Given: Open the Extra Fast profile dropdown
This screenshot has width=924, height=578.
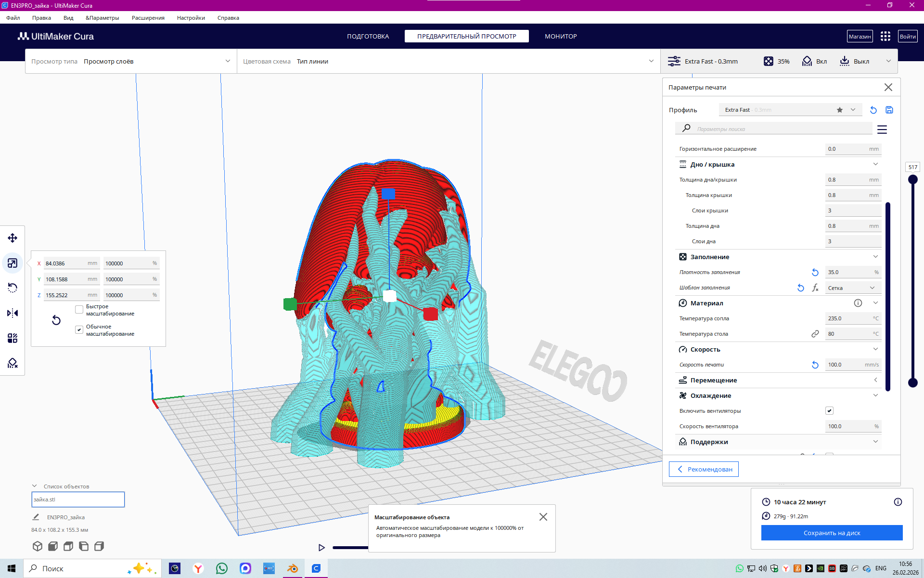Looking at the screenshot, I should 791,110.
